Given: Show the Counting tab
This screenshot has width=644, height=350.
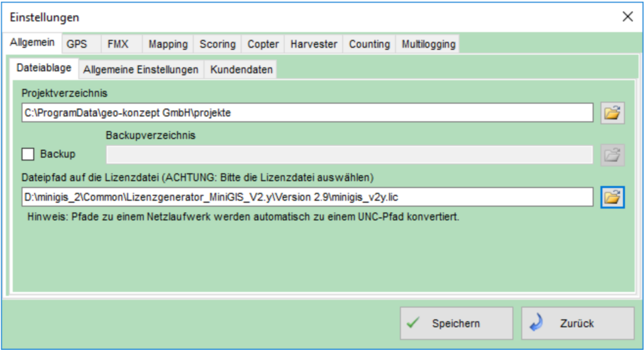Looking at the screenshot, I should click(x=369, y=44).
